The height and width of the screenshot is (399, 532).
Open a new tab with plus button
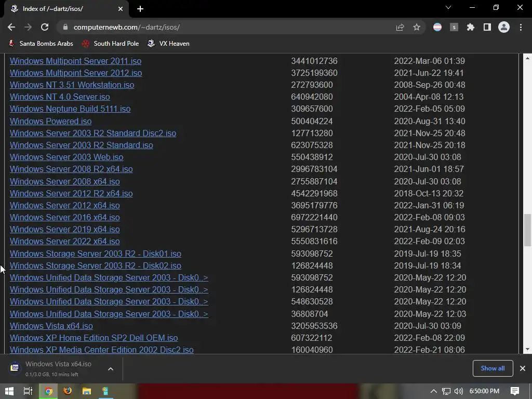tap(140, 9)
